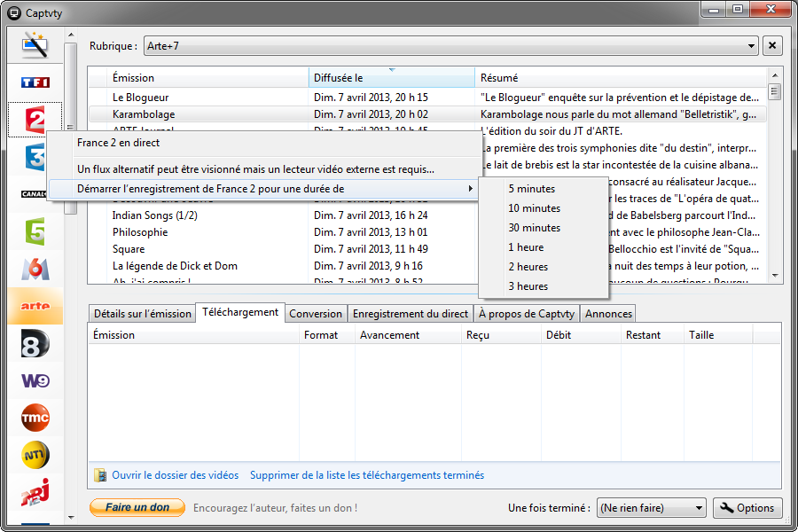The image size is (798, 532).
Task: Switch to the Conversion tab
Action: [316, 314]
